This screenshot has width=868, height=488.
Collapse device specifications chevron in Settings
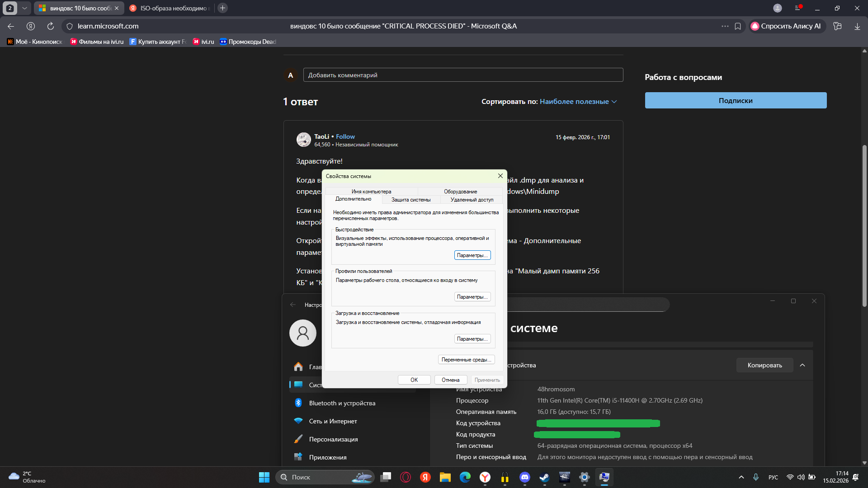click(802, 365)
